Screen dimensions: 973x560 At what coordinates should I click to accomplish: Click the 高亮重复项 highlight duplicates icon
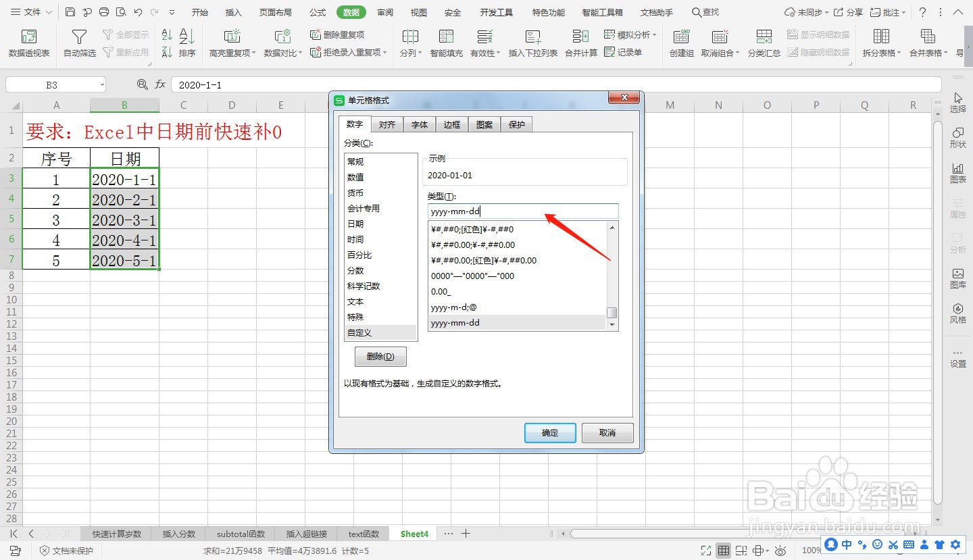(x=232, y=37)
